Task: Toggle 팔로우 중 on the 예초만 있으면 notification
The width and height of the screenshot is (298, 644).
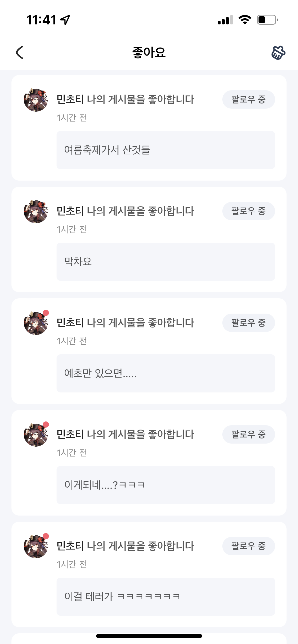Action: click(248, 323)
